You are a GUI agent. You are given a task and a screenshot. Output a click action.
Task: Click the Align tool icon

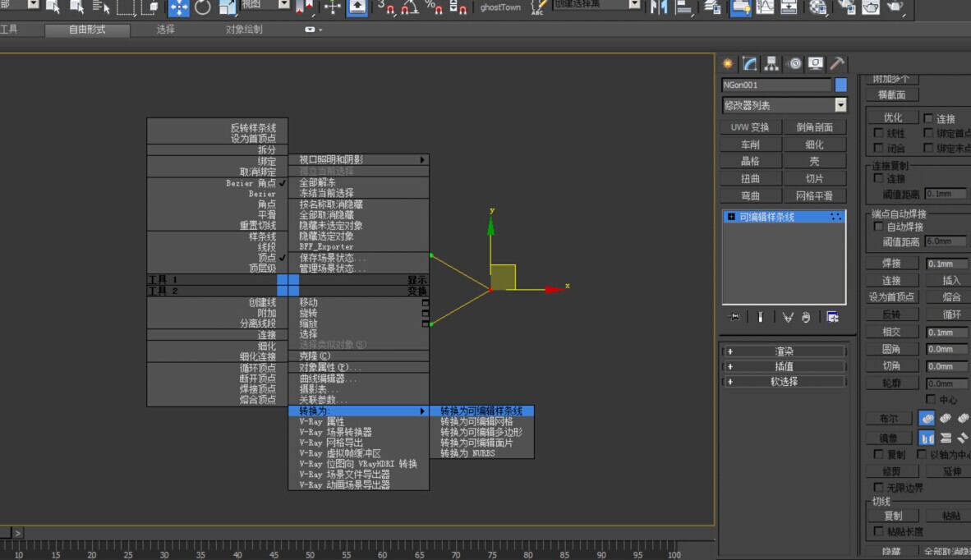click(683, 7)
